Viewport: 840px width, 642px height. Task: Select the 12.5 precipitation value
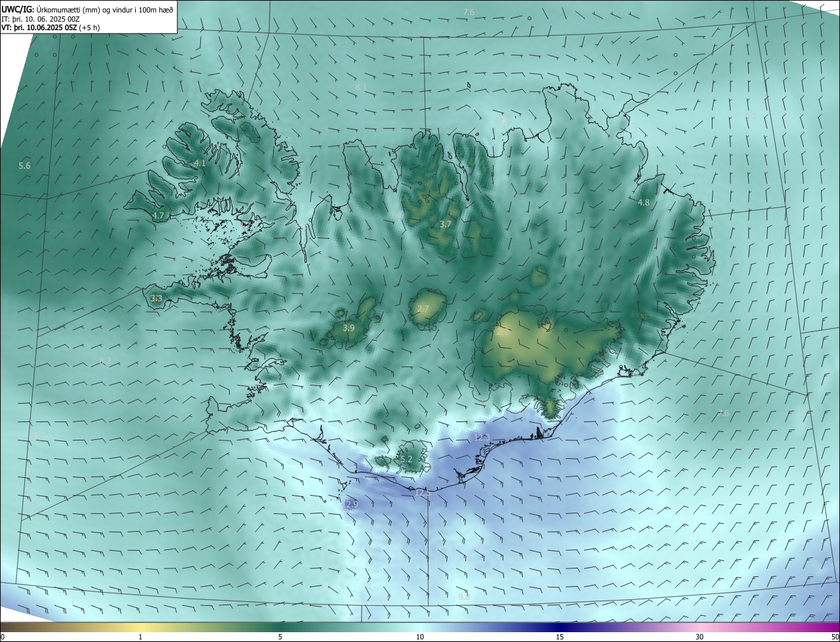(423, 492)
